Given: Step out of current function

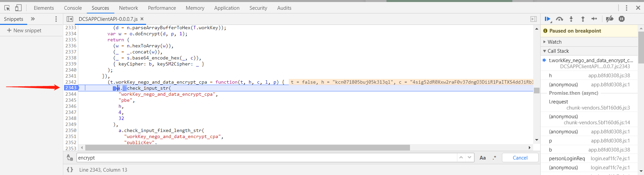Looking at the screenshot, I should [583, 19].
